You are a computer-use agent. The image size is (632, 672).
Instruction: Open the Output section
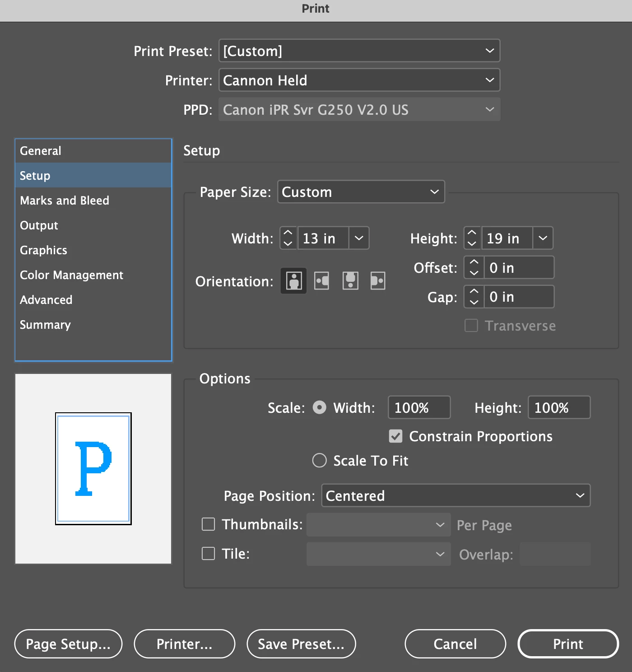(x=93, y=225)
